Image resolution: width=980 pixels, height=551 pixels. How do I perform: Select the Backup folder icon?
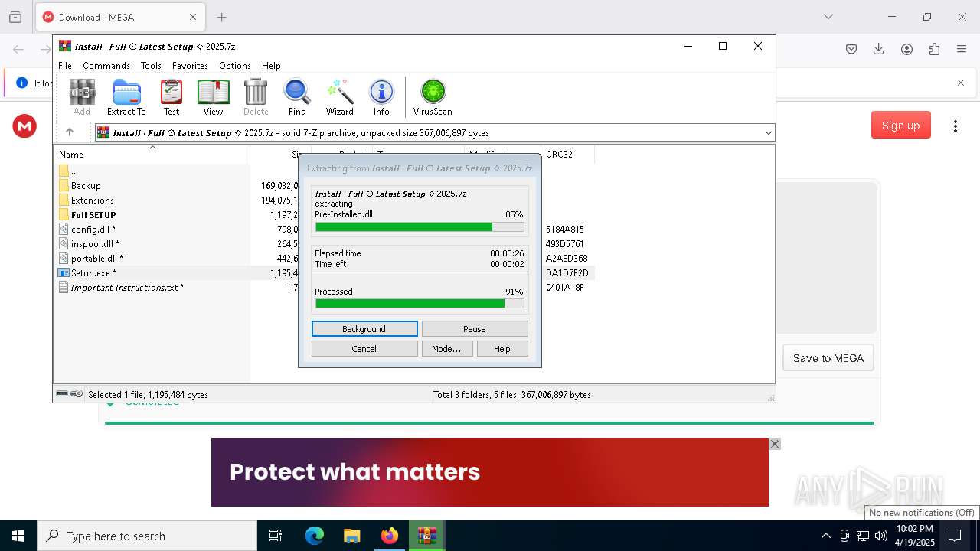[64, 185]
